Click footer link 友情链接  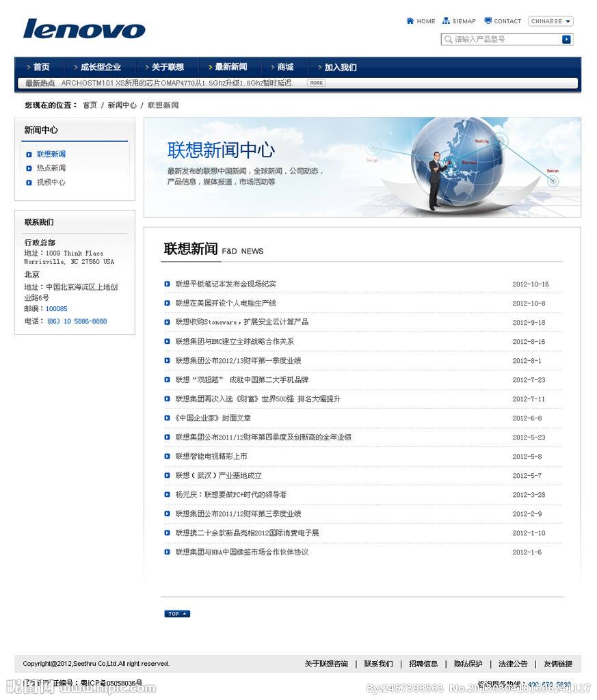point(558,664)
